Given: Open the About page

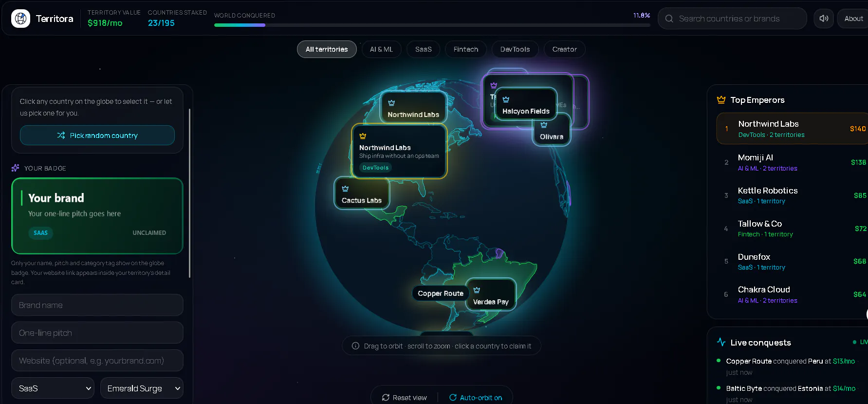Looking at the screenshot, I should point(853,19).
